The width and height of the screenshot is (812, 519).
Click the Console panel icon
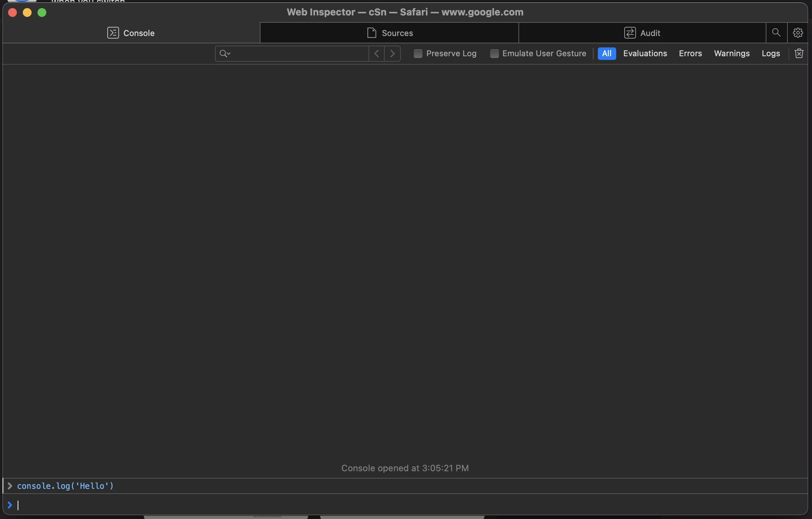point(112,33)
